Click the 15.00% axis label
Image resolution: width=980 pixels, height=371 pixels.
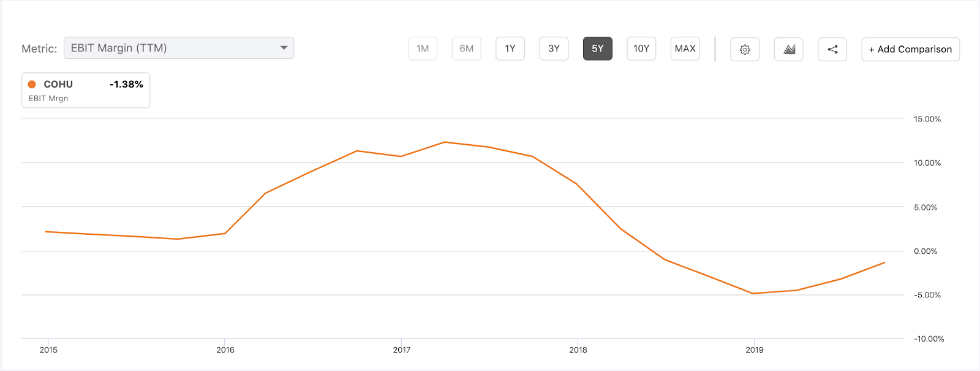pos(926,120)
